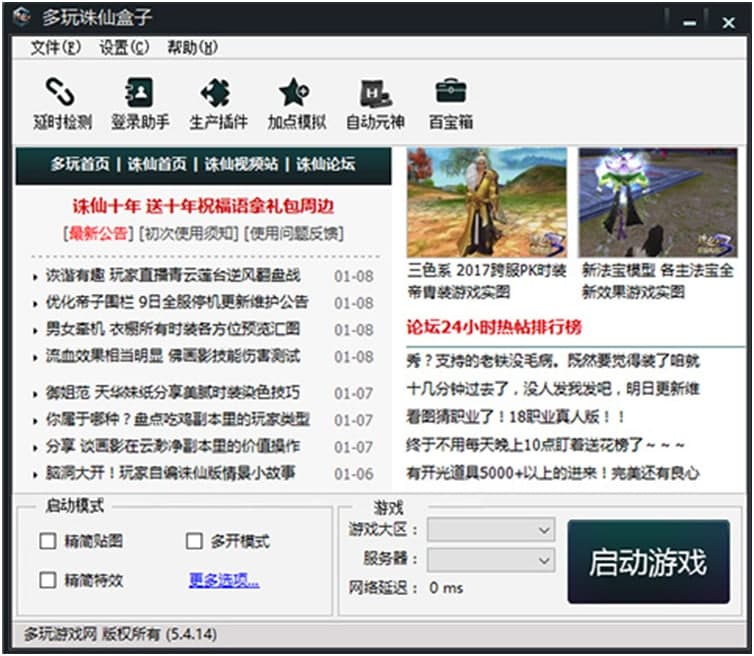Open the 服务器 server dropdown

click(491, 559)
